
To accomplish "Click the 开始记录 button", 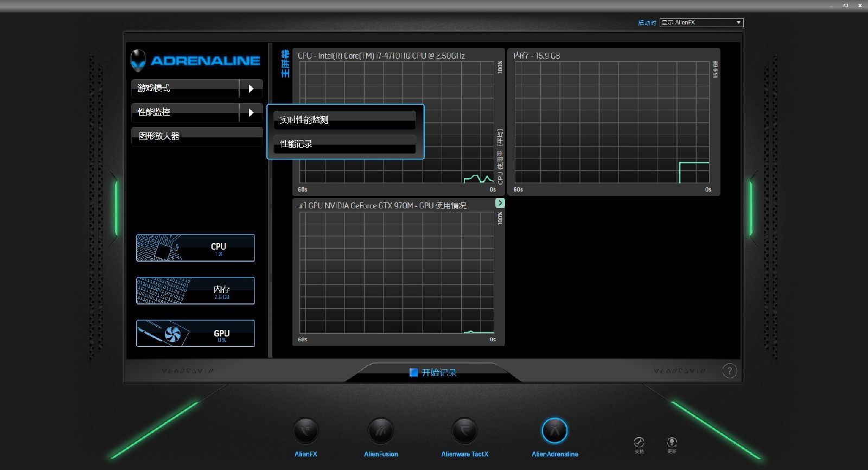I will [x=433, y=372].
